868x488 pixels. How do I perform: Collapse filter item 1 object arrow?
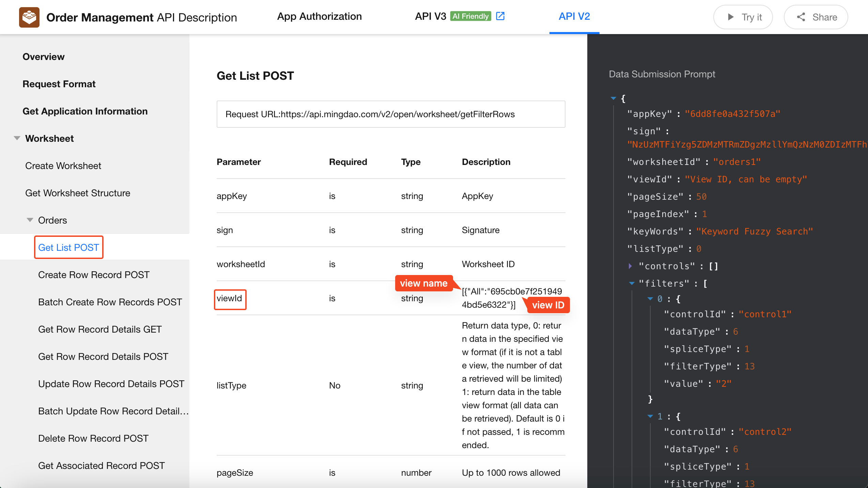pyautogui.click(x=650, y=416)
